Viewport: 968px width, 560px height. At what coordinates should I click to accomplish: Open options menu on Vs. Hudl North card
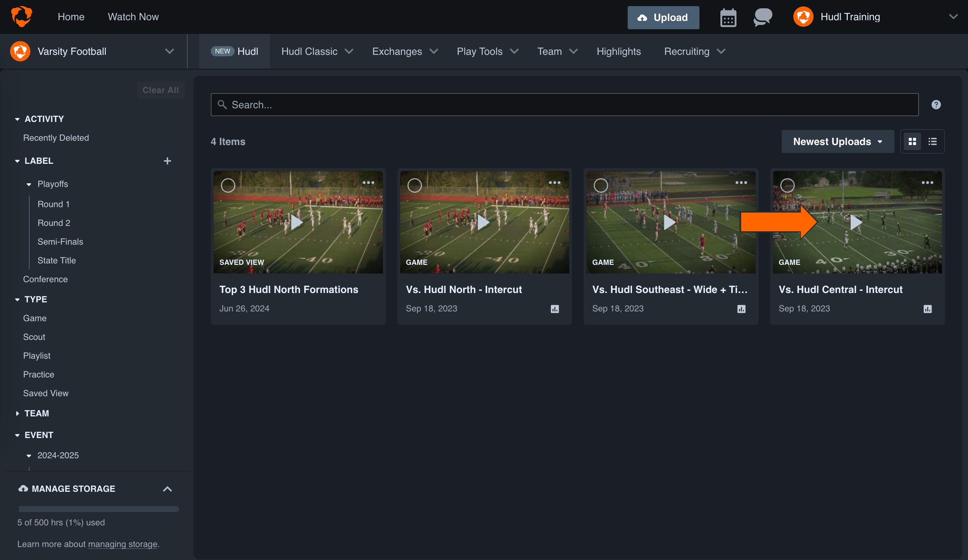pos(554,183)
